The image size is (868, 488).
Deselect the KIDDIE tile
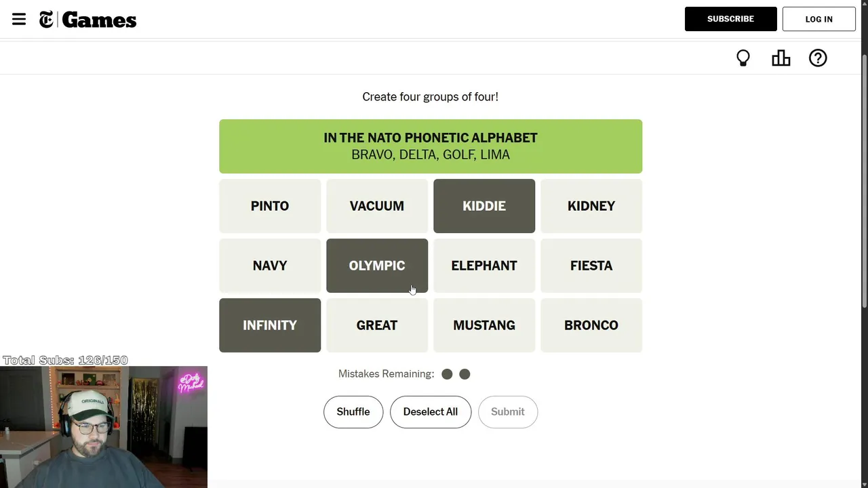point(484,206)
